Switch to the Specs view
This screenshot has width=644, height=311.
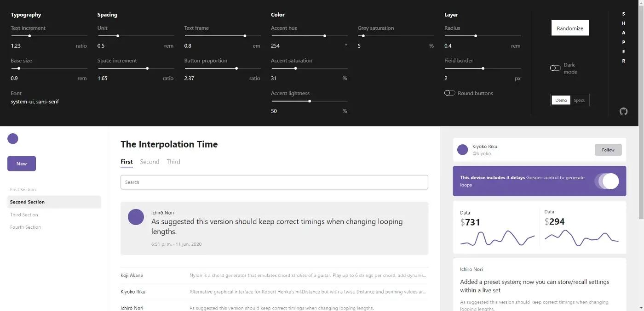tap(579, 100)
